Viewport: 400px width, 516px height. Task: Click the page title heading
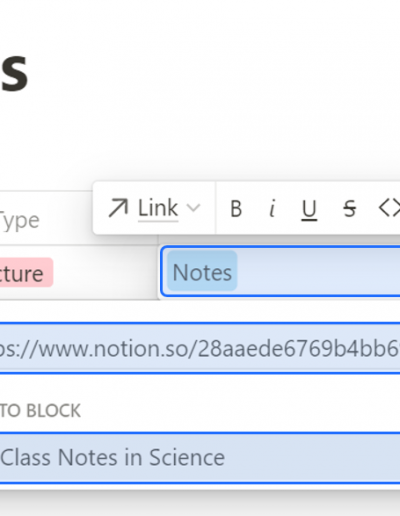click(x=14, y=72)
